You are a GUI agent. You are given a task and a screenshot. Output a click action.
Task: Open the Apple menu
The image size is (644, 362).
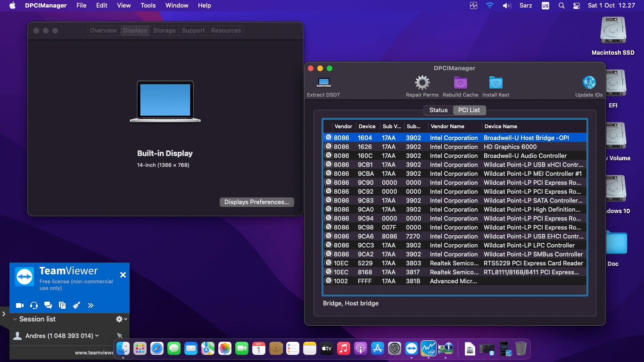click(12, 6)
